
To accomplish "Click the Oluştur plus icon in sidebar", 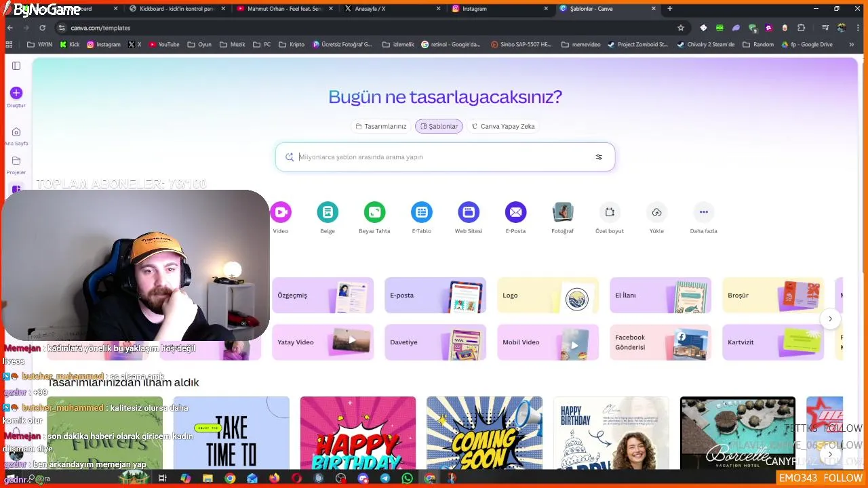I will pos(16,93).
